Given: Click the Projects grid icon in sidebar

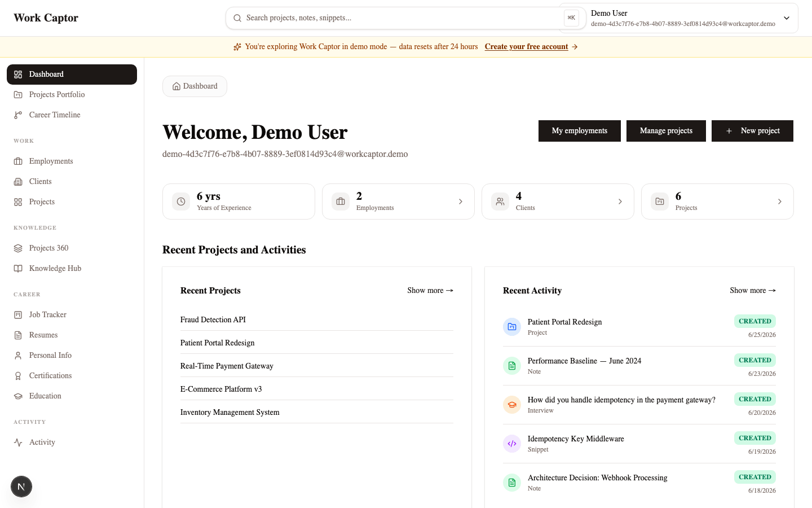Looking at the screenshot, I should pos(18,202).
